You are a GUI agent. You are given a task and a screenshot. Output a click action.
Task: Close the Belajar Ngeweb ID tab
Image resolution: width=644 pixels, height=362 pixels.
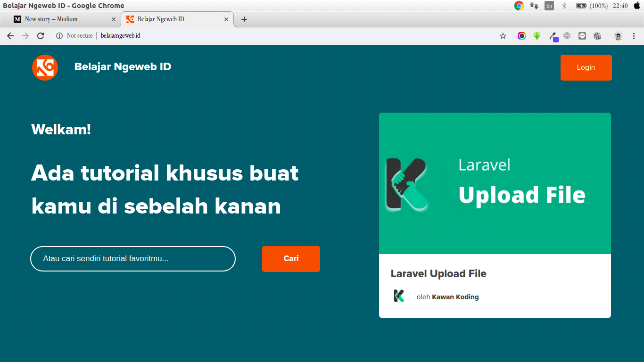click(x=226, y=19)
